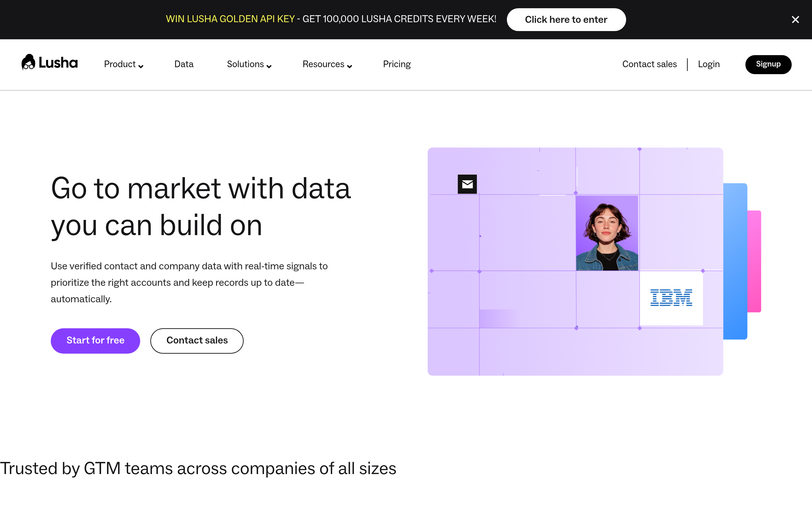
Task: Go to the Data page
Action: [x=184, y=64]
